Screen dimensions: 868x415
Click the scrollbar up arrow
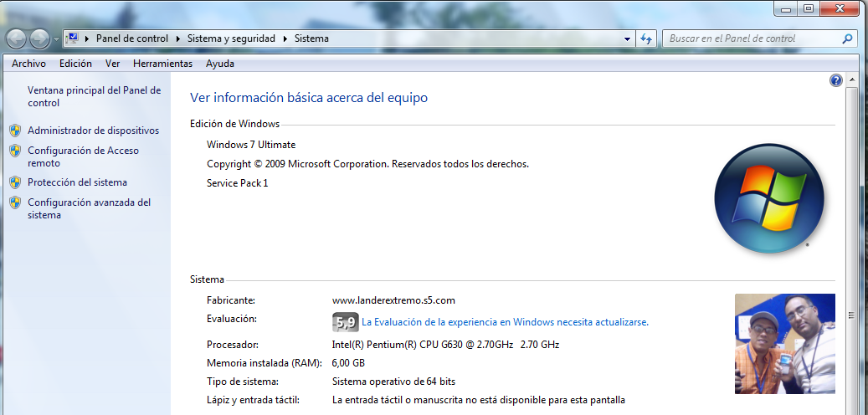point(852,80)
